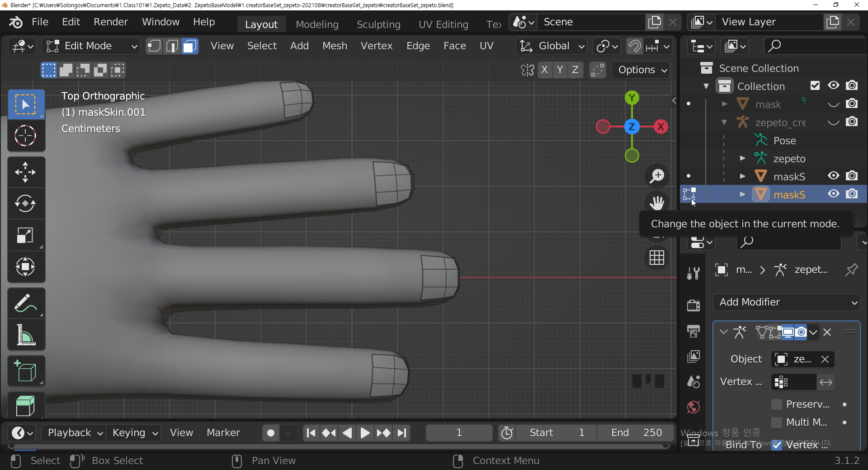Open the Keying dropdown
The image size is (868, 470).
pyautogui.click(x=134, y=433)
